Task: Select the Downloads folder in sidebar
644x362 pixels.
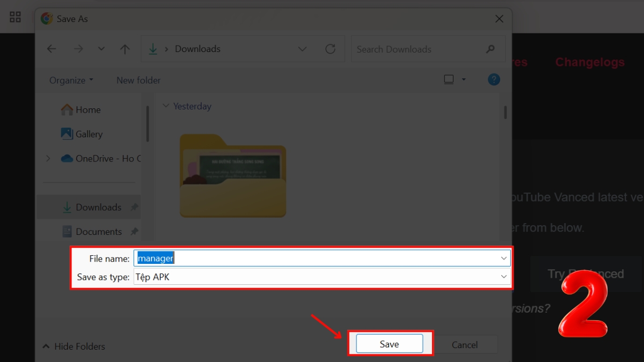Action: [98, 207]
